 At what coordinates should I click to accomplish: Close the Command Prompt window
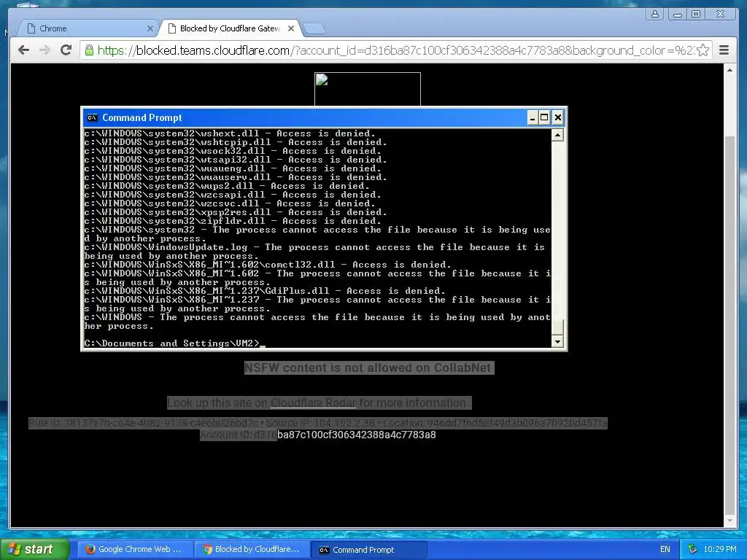pyautogui.click(x=558, y=117)
